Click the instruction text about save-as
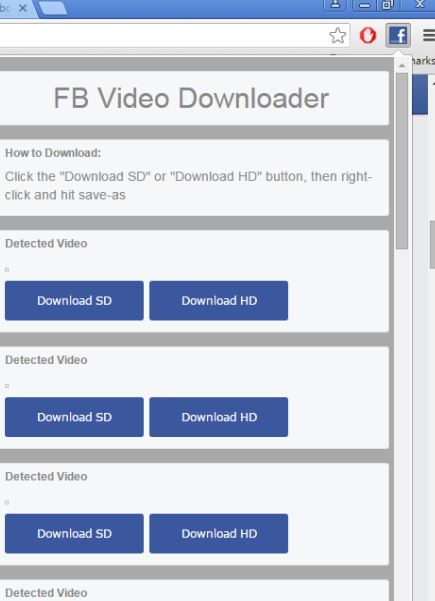 tap(188, 186)
